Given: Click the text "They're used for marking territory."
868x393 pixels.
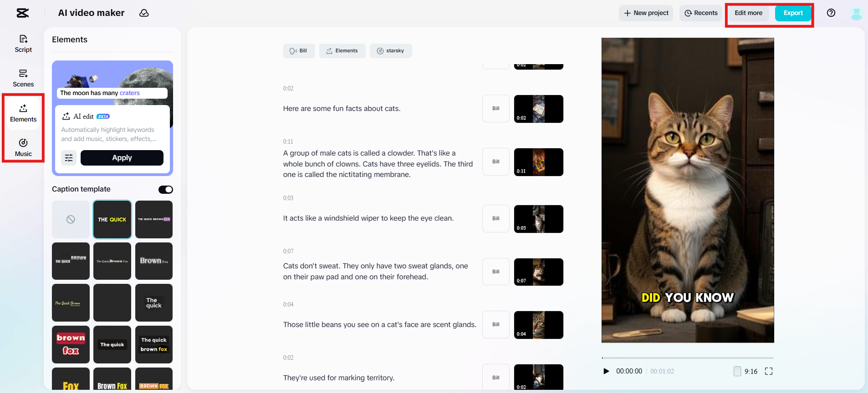Looking at the screenshot, I should (339, 378).
